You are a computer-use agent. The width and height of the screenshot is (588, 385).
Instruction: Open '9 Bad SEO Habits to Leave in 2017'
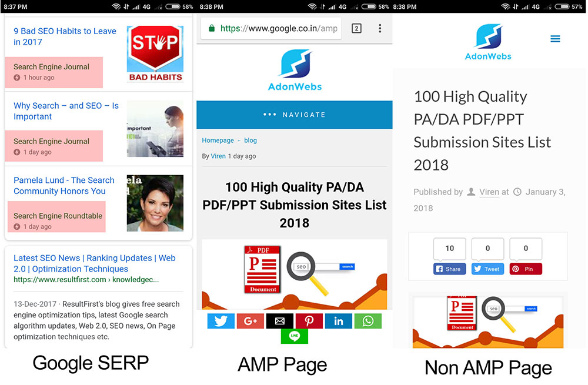coord(65,36)
